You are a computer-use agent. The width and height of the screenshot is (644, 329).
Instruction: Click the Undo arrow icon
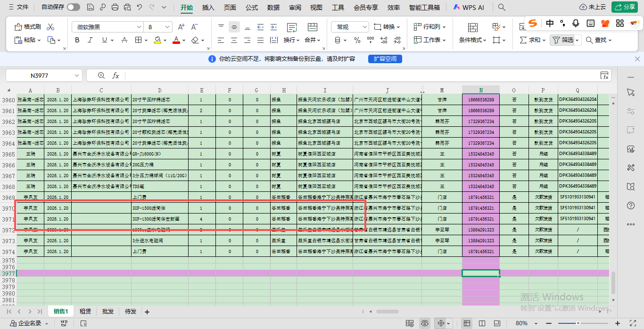(x=140, y=8)
